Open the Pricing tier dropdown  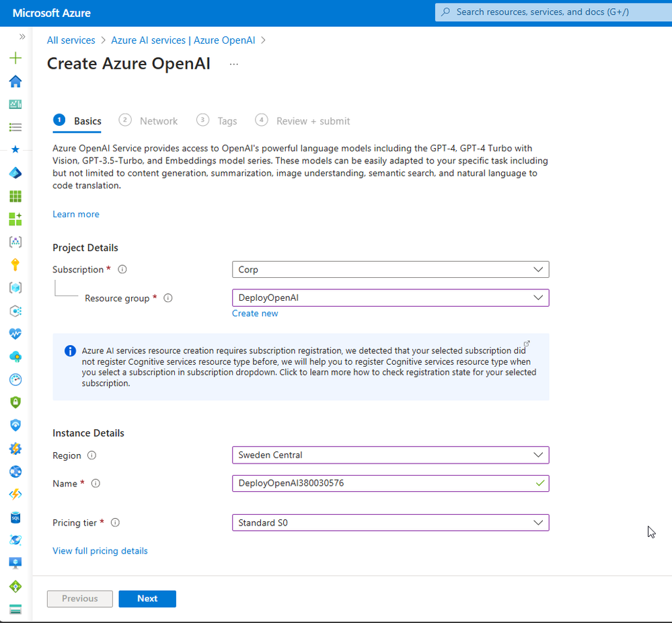[x=390, y=523]
